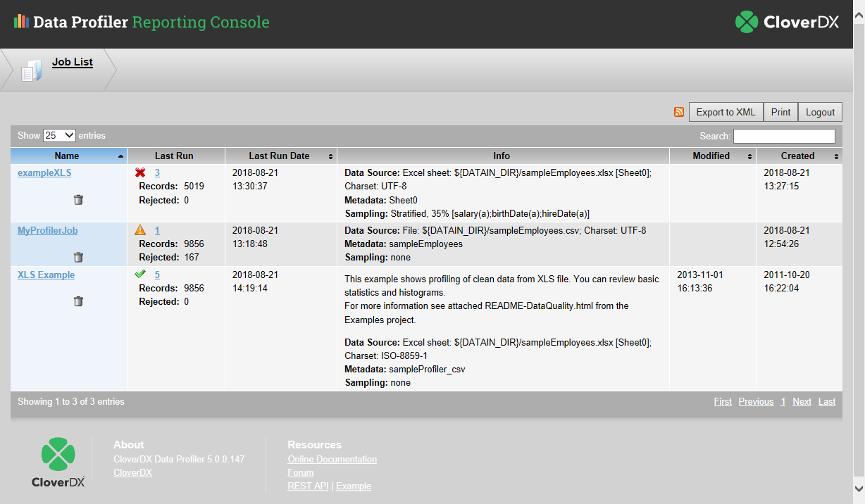Sort table by Modified column
This screenshot has width=865, height=504.
(x=711, y=156)
